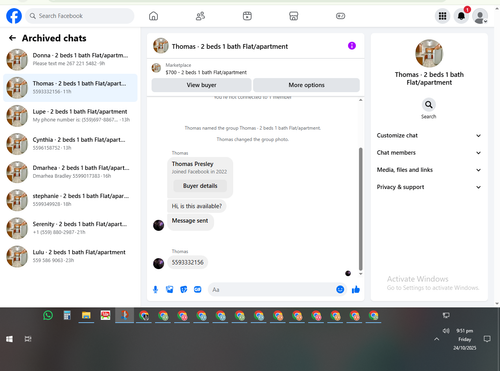Click the chat header title Thomas - 2 beds

230,46
